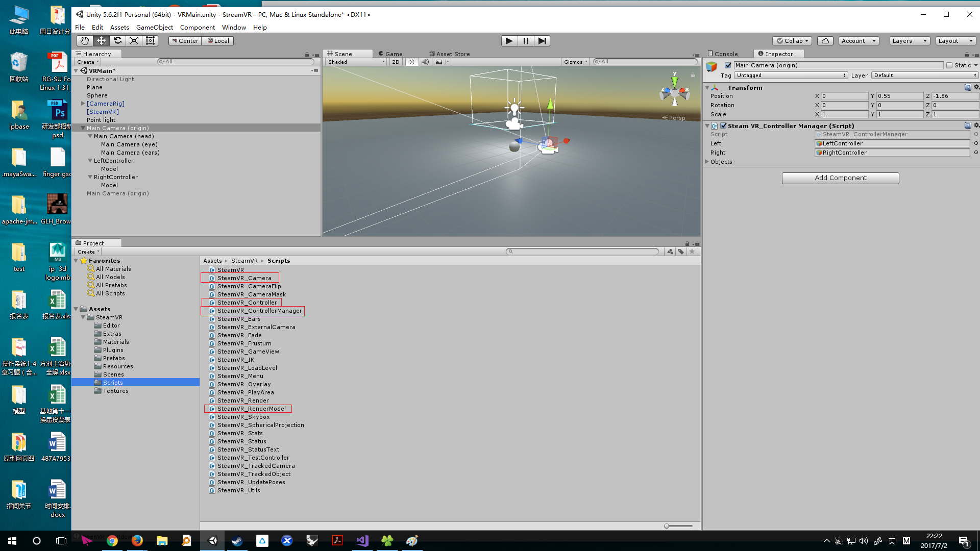Viewport: 980px width, 551px height.
Task: Click the Hierarchy search field
Action: coord(235,62)
